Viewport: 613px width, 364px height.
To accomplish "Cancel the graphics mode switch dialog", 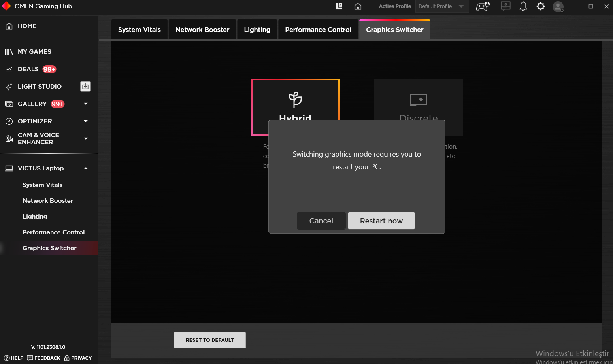I will tap(321, 221).
